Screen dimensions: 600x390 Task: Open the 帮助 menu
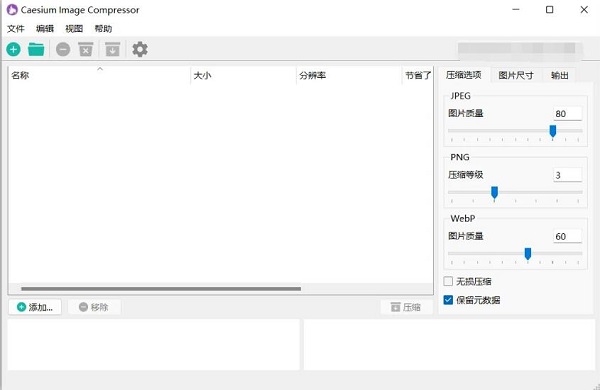point(103,29)
